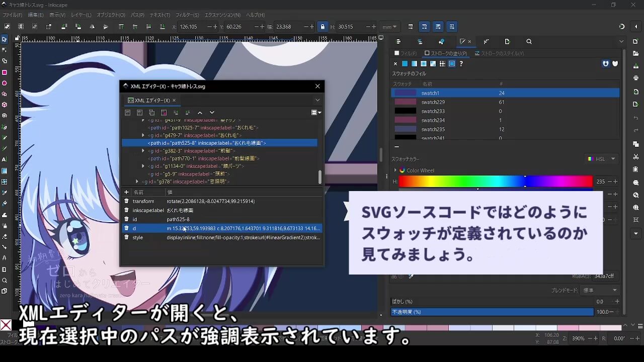Screen dimensions: 644x362
Task: Delete the id attribute with its trash icon
Action: coord(127,219)
